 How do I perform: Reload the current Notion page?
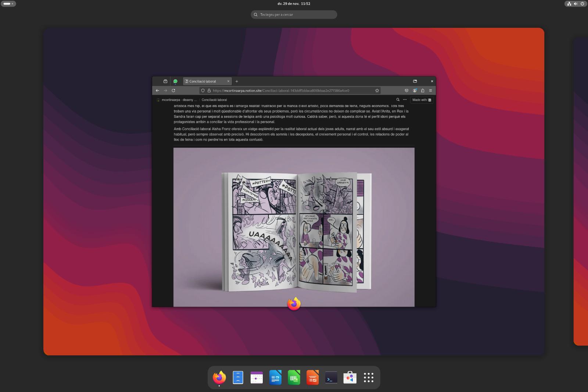[x=173, y=90]
